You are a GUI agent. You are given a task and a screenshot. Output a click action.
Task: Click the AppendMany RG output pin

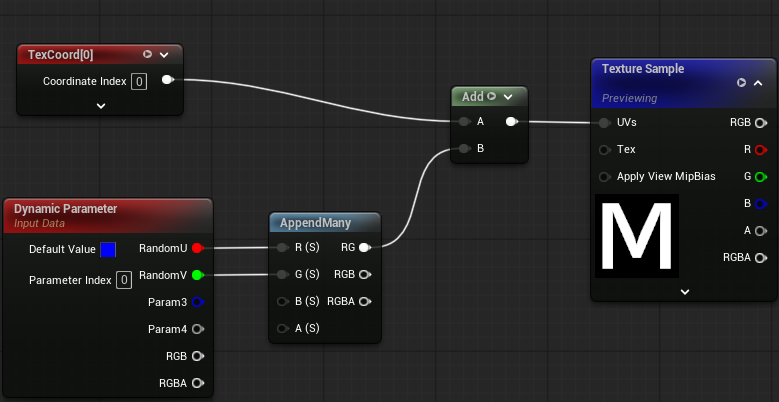tap(364, 247)
